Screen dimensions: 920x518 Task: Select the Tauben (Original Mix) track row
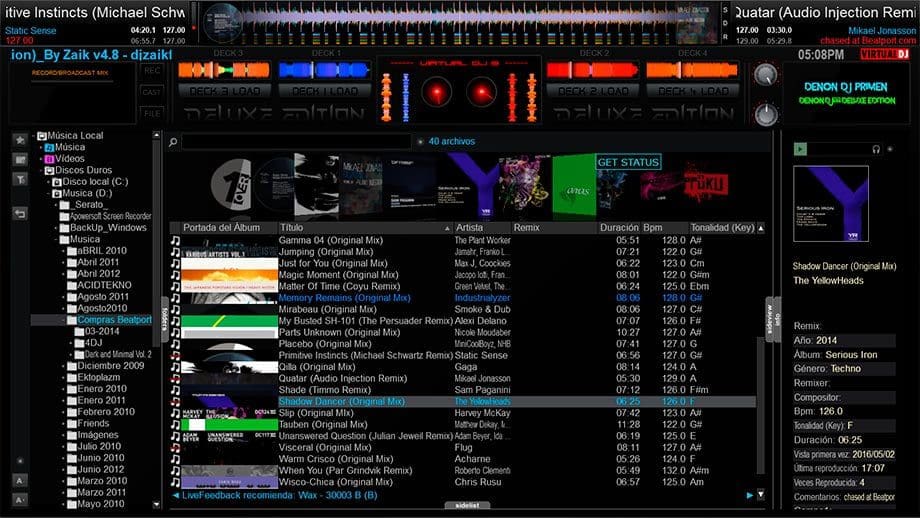[464, 425]
